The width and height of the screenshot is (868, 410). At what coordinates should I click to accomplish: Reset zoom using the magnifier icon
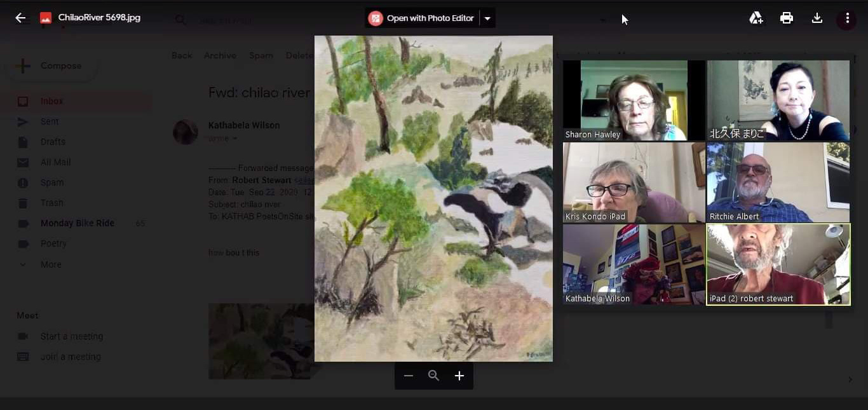pyautogui.click(x=433, y=376)
